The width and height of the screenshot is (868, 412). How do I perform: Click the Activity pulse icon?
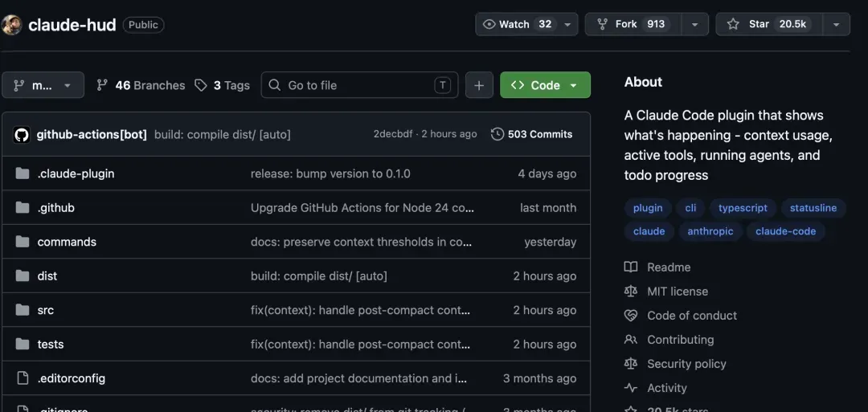coord(631,388)
